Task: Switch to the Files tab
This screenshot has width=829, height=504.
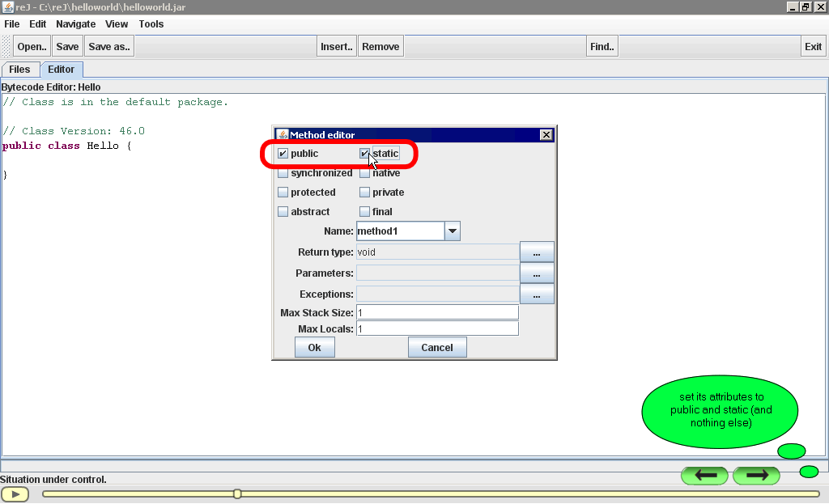Action: (x=19, y=70)
